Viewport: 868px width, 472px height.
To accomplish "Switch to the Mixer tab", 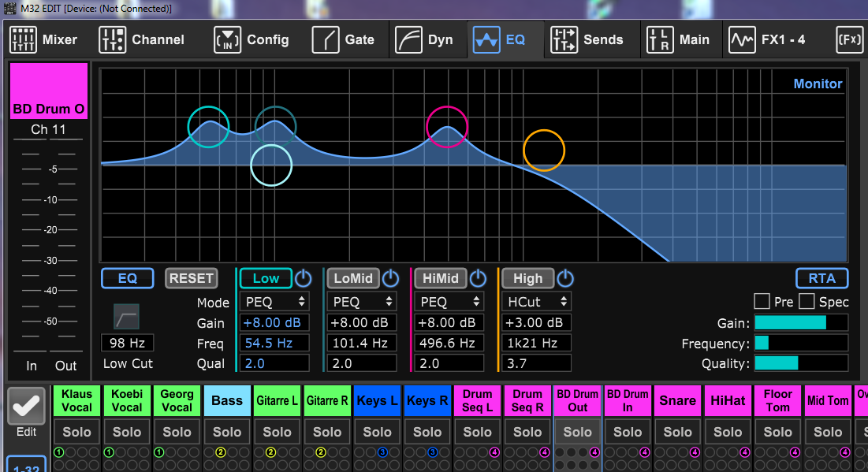I will [44, 40].
